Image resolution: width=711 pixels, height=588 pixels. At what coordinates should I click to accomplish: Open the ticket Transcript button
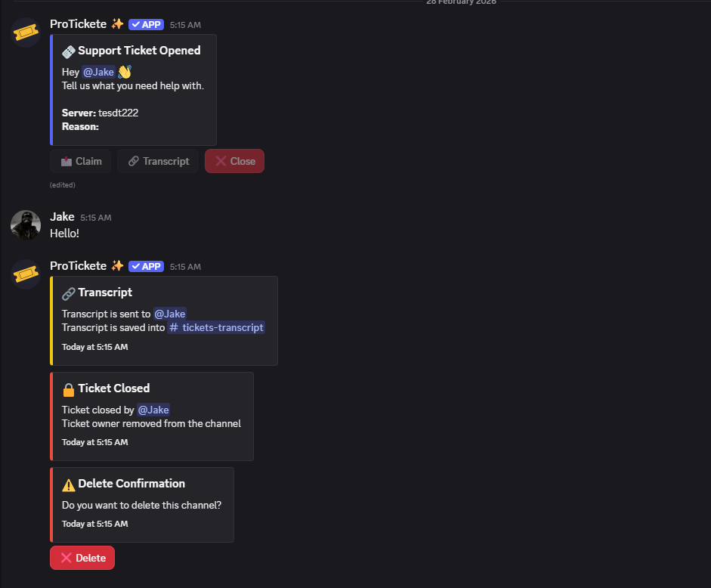(158, 161)
